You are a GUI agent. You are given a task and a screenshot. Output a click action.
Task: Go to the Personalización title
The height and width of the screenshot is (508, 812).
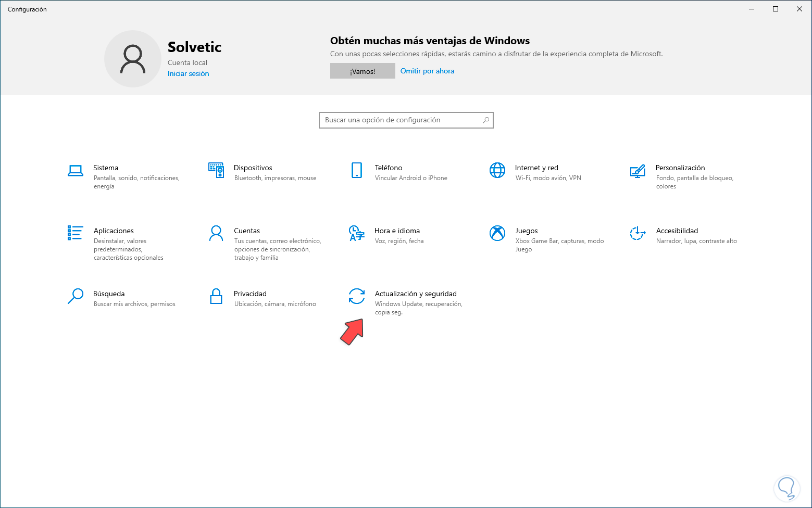(680, 168)
